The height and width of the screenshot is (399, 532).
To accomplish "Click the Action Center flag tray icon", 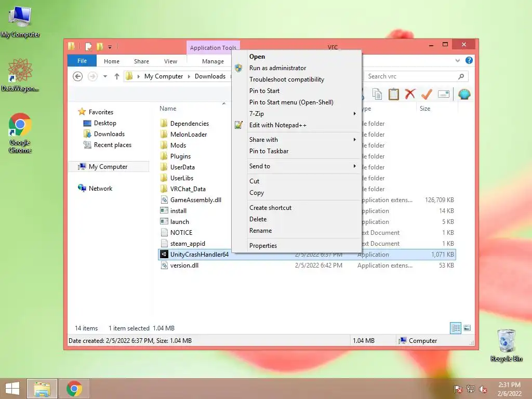I will [x=458, y=389].
